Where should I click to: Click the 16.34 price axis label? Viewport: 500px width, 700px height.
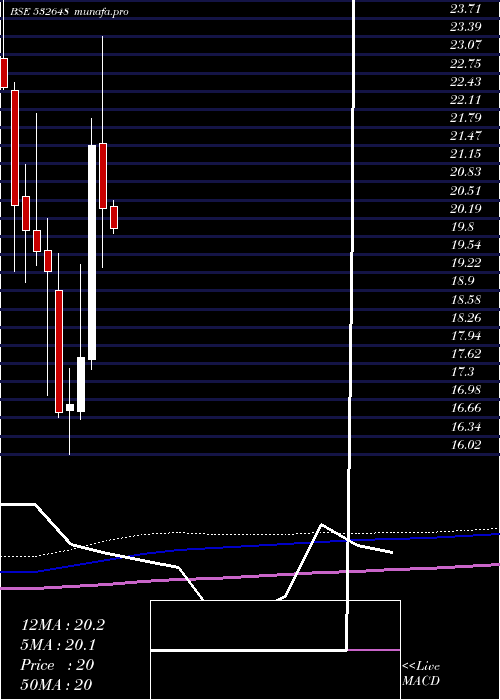click(466, 427)
